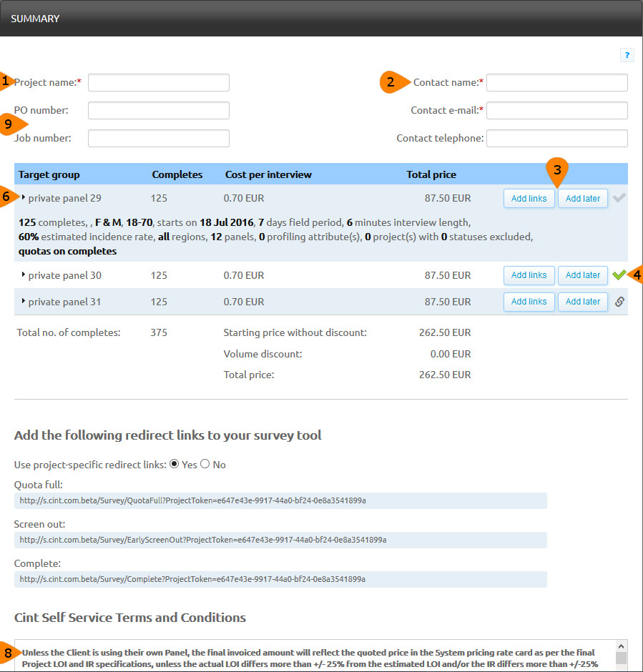Click the PO number text box
643x672 pixels.
158,110
